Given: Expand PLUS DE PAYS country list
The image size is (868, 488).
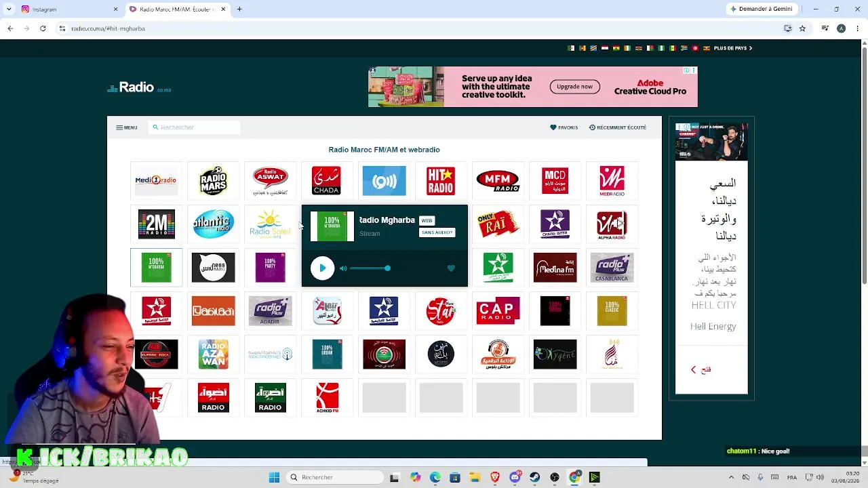Looking at the screenshot, I should (733, 48).
